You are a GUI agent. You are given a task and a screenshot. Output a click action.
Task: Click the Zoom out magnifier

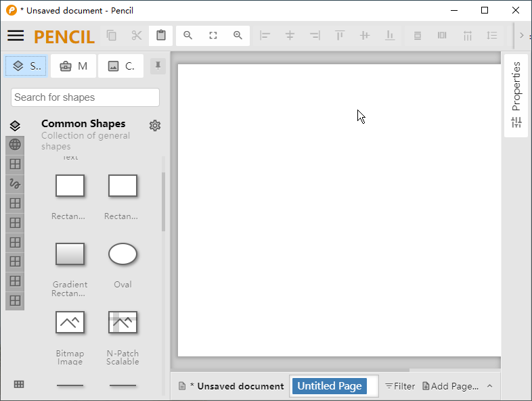click(x=187, y=35)
